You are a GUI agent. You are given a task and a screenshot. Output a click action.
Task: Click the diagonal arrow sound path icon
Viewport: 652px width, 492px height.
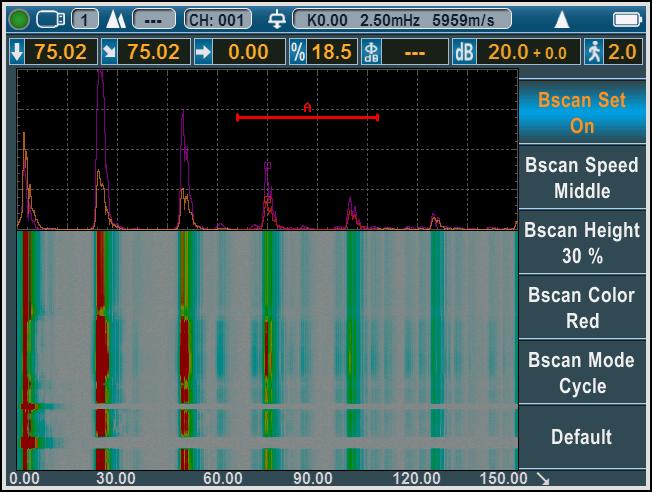(x=109, y=52)
